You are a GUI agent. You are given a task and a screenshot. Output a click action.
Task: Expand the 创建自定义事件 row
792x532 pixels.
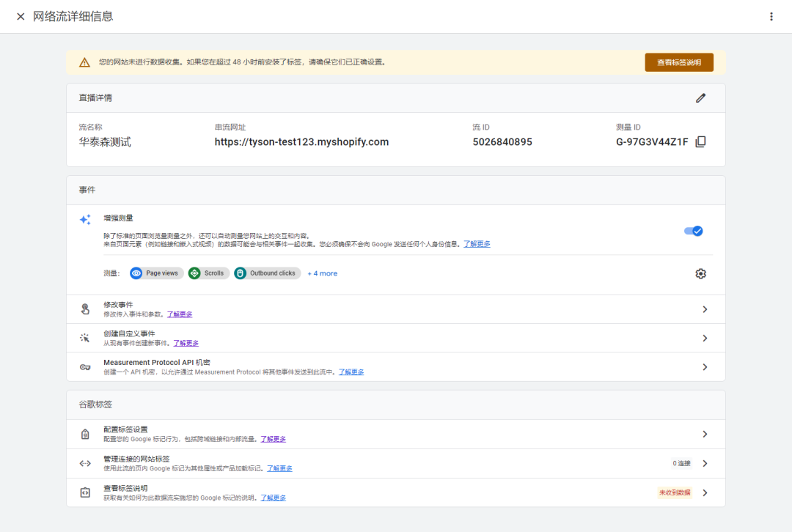point(705,339)
